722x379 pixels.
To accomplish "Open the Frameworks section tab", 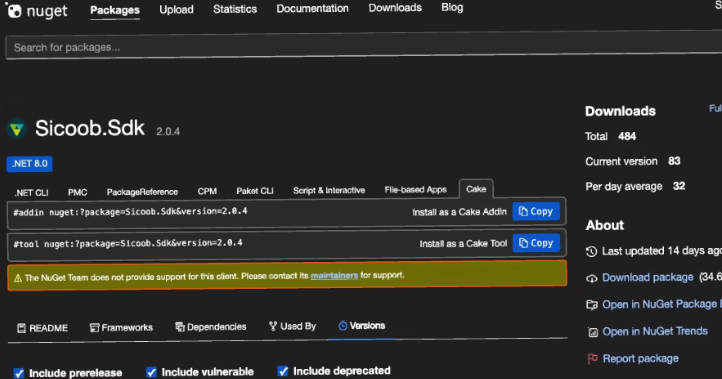I will coord(121,327).
